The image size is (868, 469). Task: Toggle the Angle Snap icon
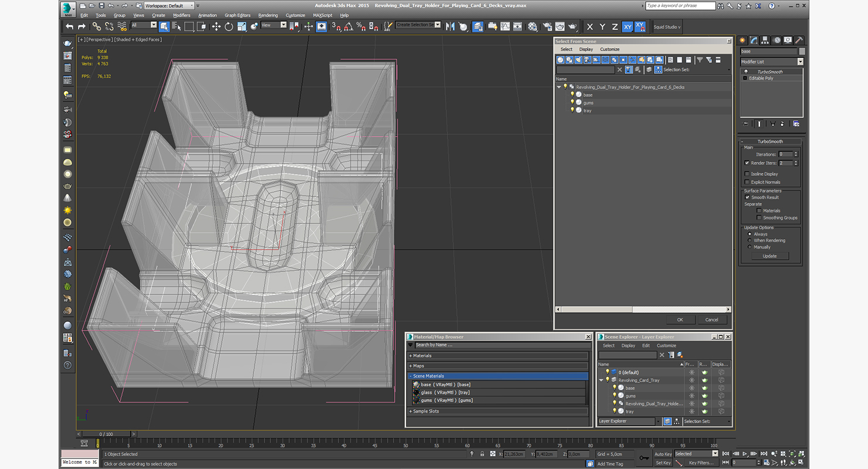[x=348, y=26]
